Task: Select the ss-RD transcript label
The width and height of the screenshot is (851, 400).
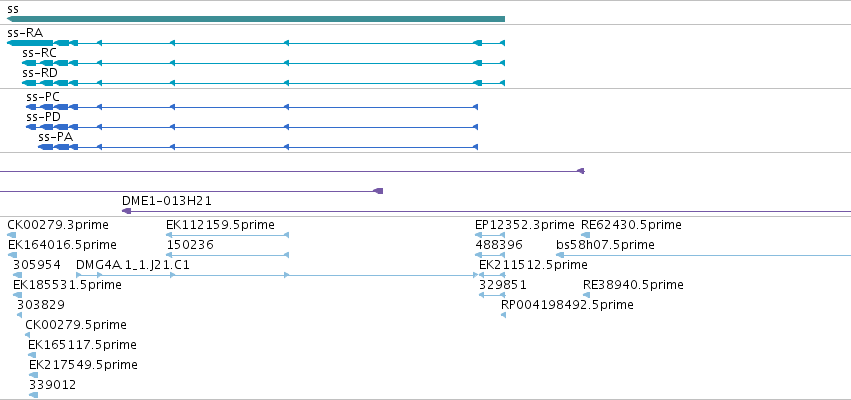Action: (x=40, y=73)
